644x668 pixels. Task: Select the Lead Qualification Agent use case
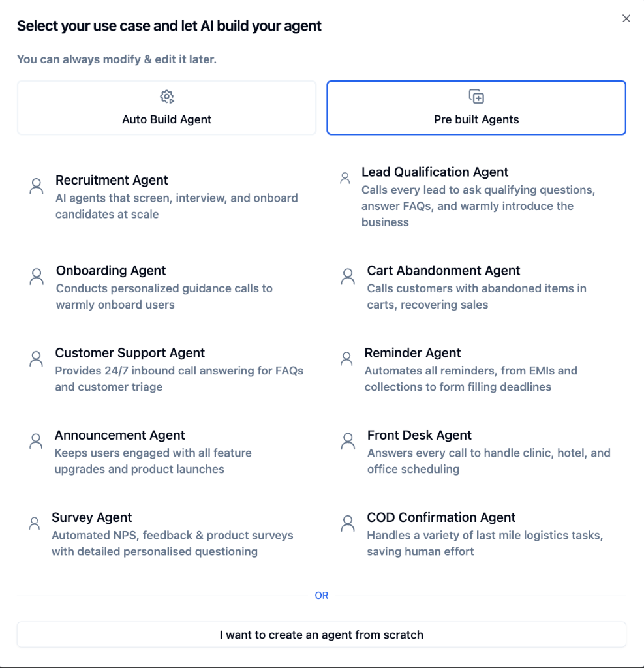pos(435,172)
